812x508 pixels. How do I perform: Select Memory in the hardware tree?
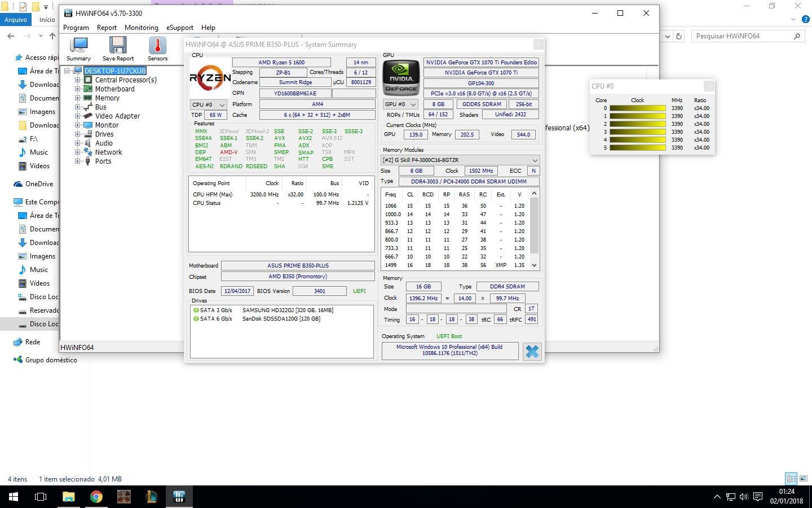(107, 98)
